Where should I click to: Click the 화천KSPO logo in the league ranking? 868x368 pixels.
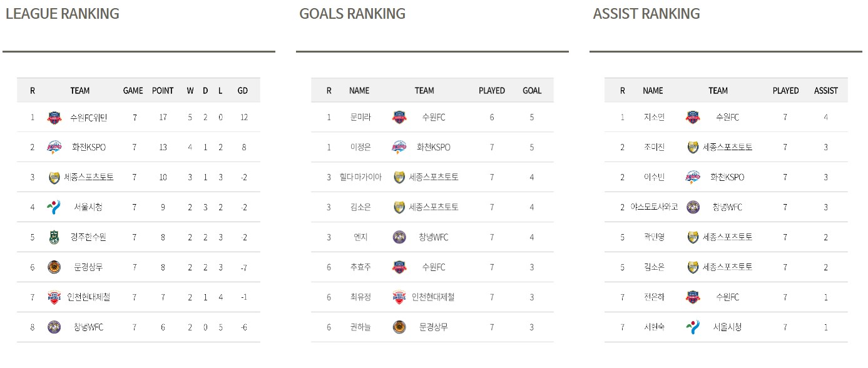(x=54, y=147)
